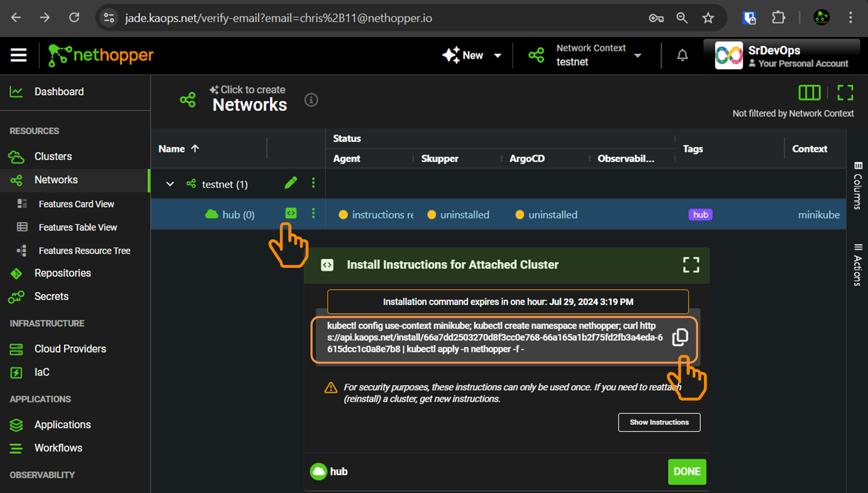Click hub (0) cluster name

[x=238, y=215]
